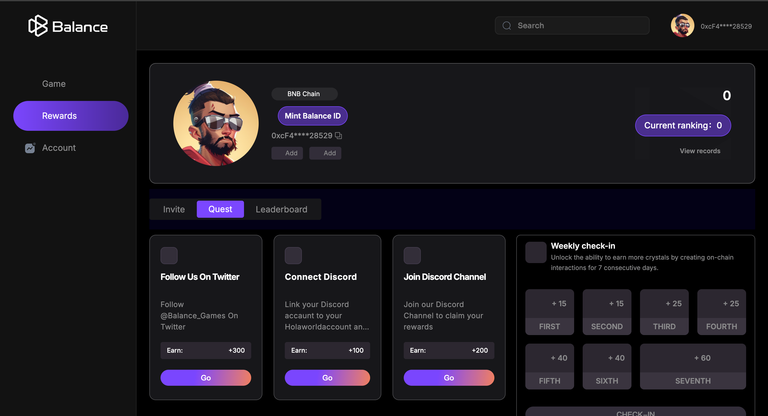Click the large profile avatar picture

[216, 123]
